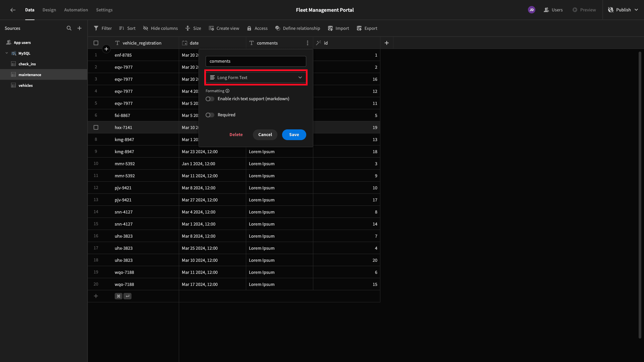
Task: Add a new column with plus icon
Action: tap(386, 43)
